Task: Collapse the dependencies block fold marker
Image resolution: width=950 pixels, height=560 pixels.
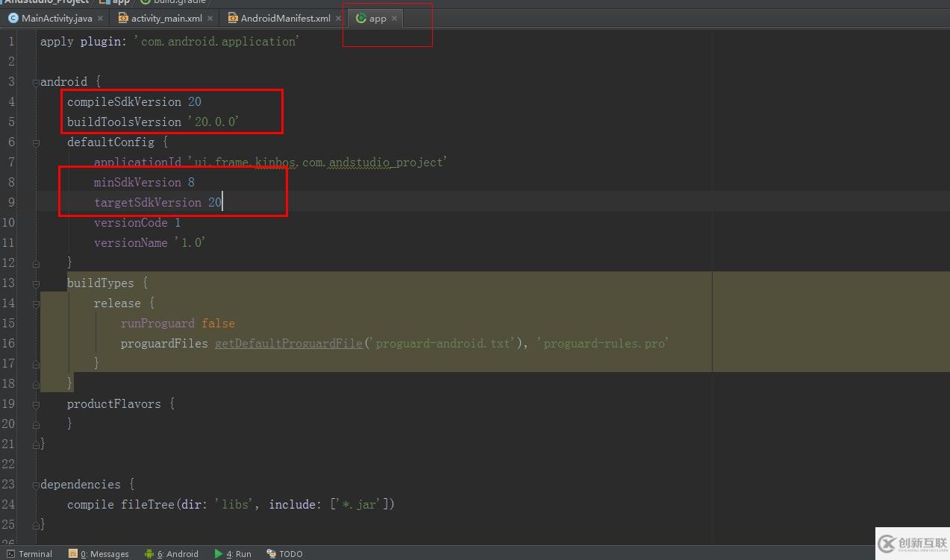Action: [36, 485]
